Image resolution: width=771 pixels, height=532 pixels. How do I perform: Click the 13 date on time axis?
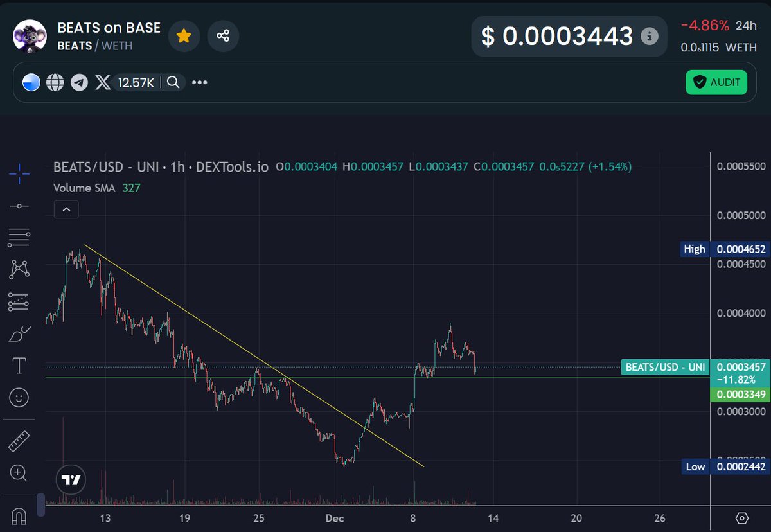105,518
